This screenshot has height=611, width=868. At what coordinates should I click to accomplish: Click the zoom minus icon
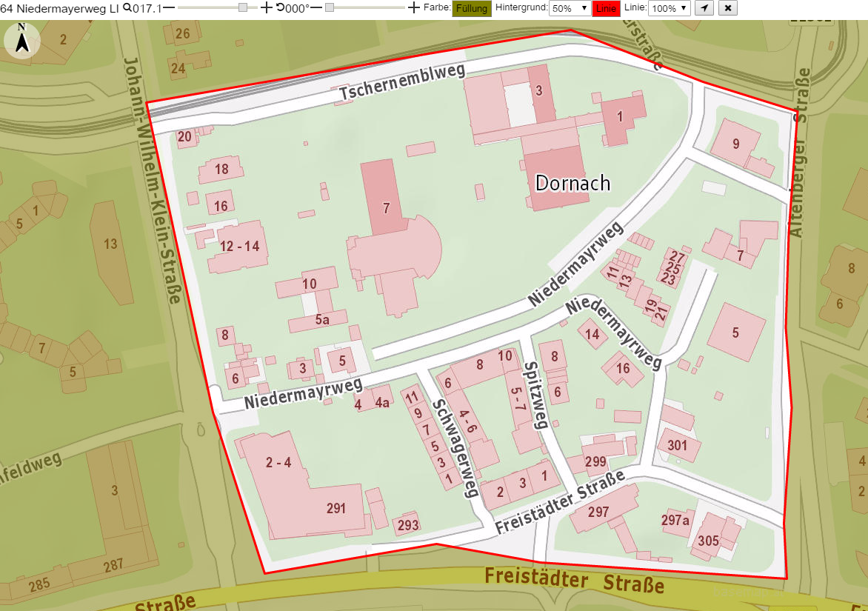pyautogui.click(x=169, y=7)
